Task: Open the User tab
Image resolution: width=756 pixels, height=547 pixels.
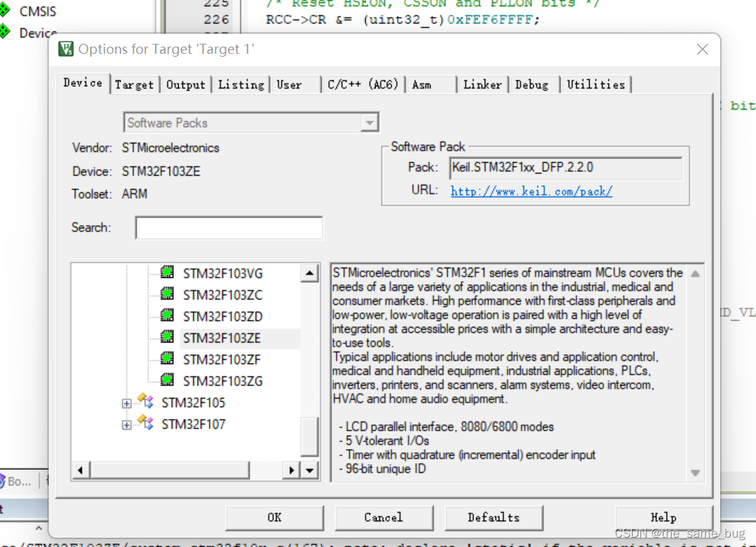Action: click(295, 85)
